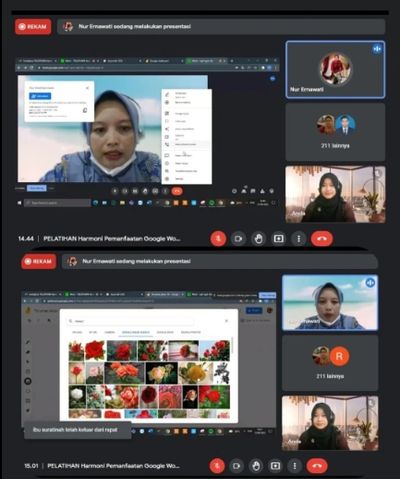Open the Jamboard account avatar beside Share
400x479 pixels.
(270, 310)
